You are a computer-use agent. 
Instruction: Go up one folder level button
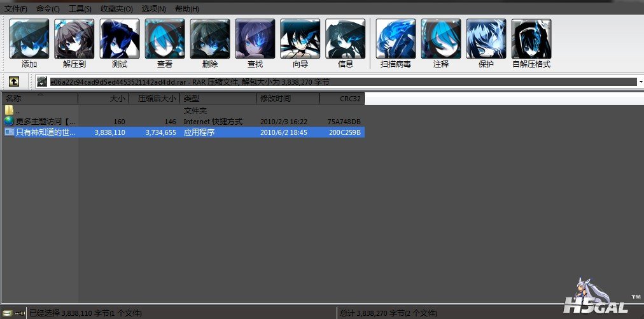[x=13, y=82]
